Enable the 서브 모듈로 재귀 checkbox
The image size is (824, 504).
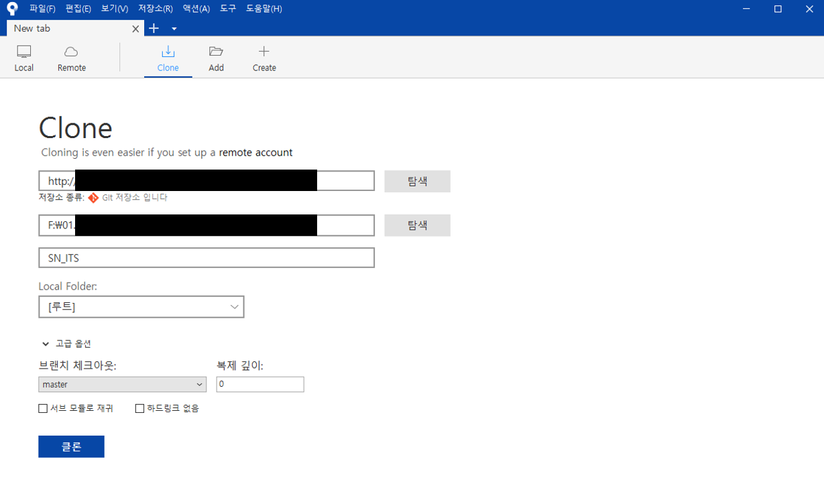pyautogui.click(x=43, y=408)
